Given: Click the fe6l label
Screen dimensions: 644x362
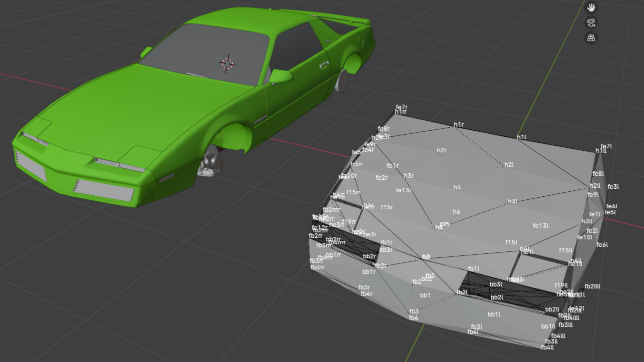Looking at the screenshot, I should tap(602, 245).
